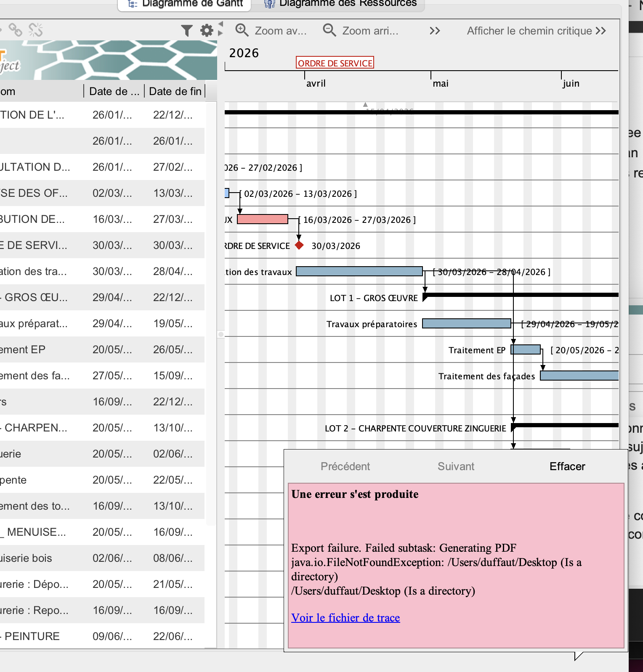
Task: Select the Travaux préparatoires task bar
Action: coord(466,323)
